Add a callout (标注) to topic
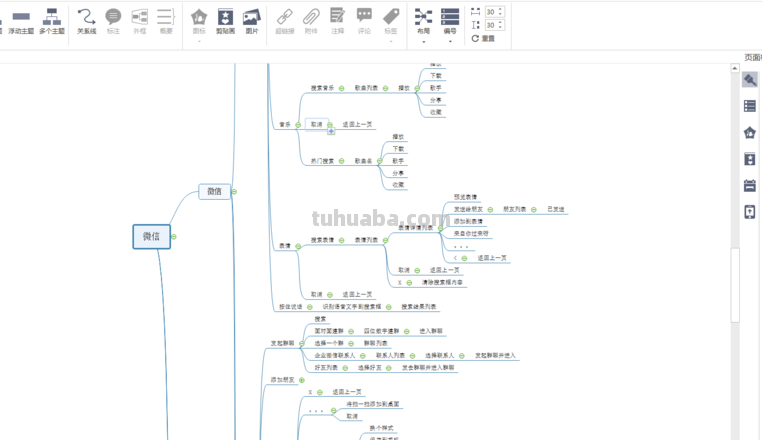The height and width of the screenshot is (440, 762). tap(113, 22)
